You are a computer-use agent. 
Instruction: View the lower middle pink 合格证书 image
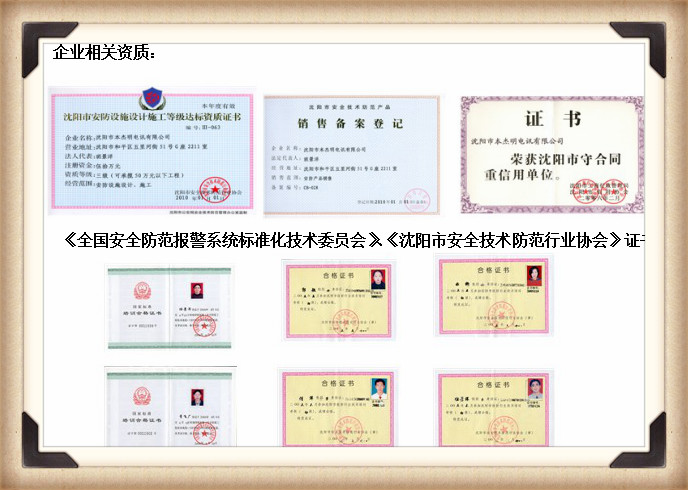tap(337, 406)
